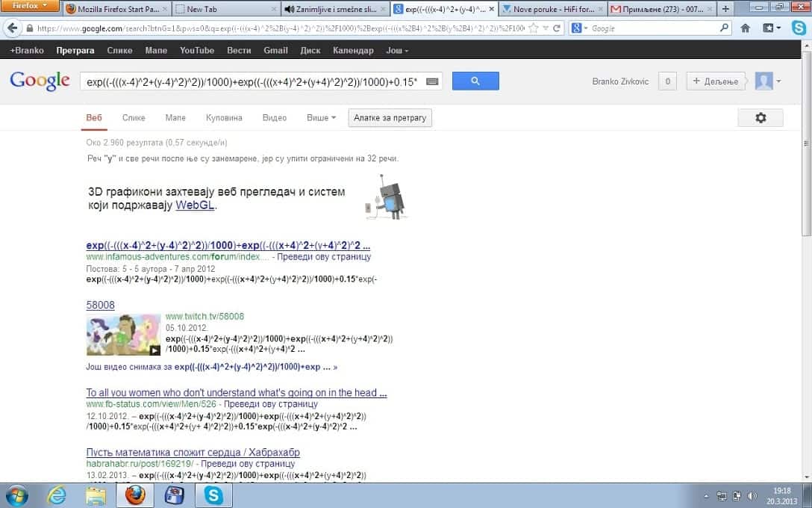Open Windows Explorer folder in taskbar
This screenshot has height=508, width=812.
click(96, 495)
